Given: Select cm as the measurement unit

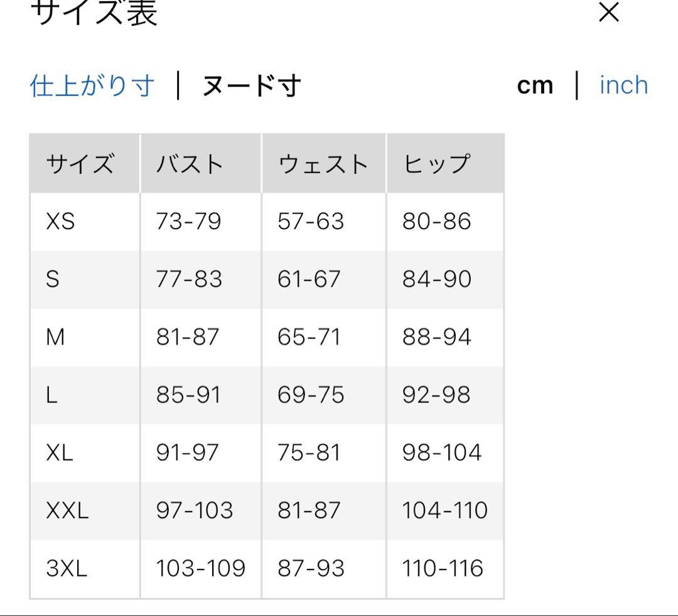Looking at the screenshot, I should (535, 85).
